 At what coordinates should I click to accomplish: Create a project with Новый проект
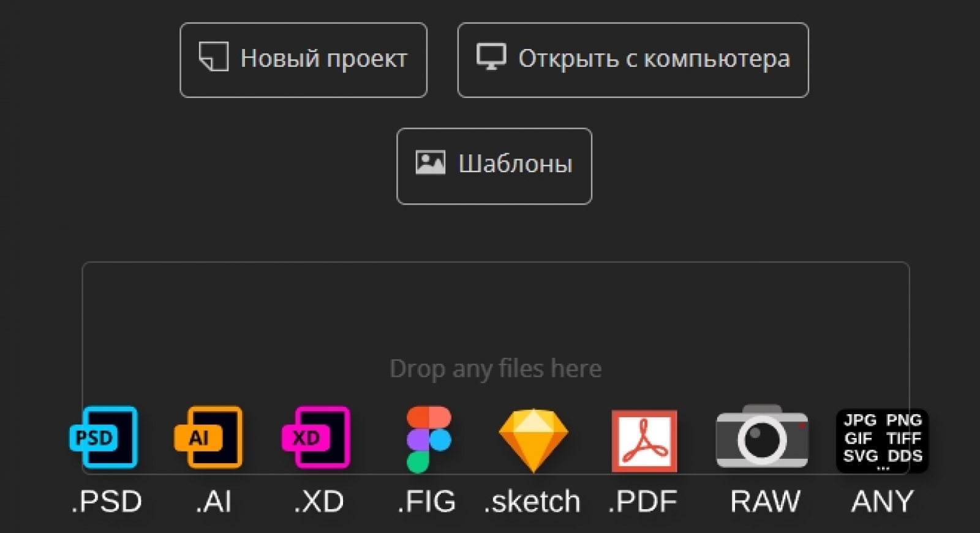click(303, 60)
